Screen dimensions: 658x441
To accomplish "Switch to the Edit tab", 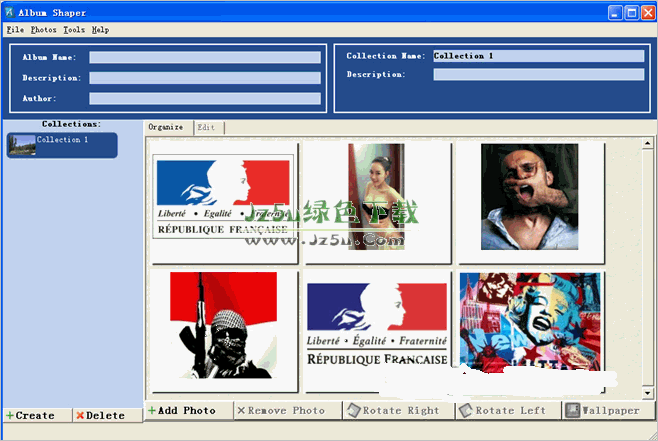I will 209,128.
